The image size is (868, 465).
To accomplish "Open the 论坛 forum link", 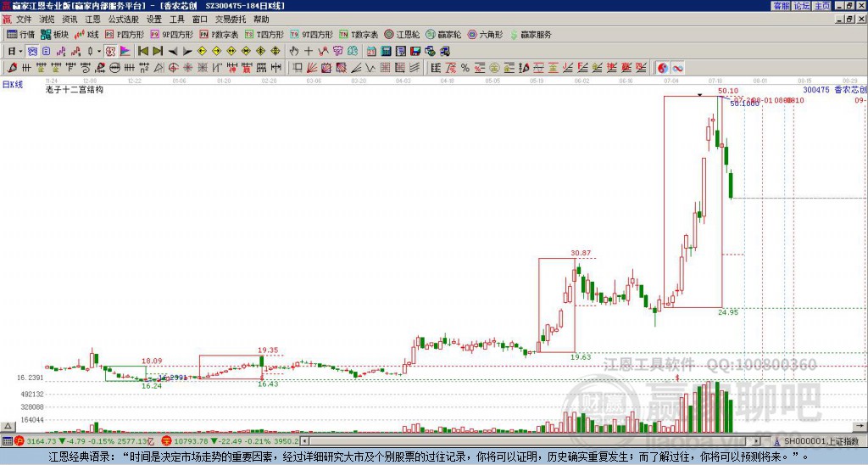I will point(801,6).
